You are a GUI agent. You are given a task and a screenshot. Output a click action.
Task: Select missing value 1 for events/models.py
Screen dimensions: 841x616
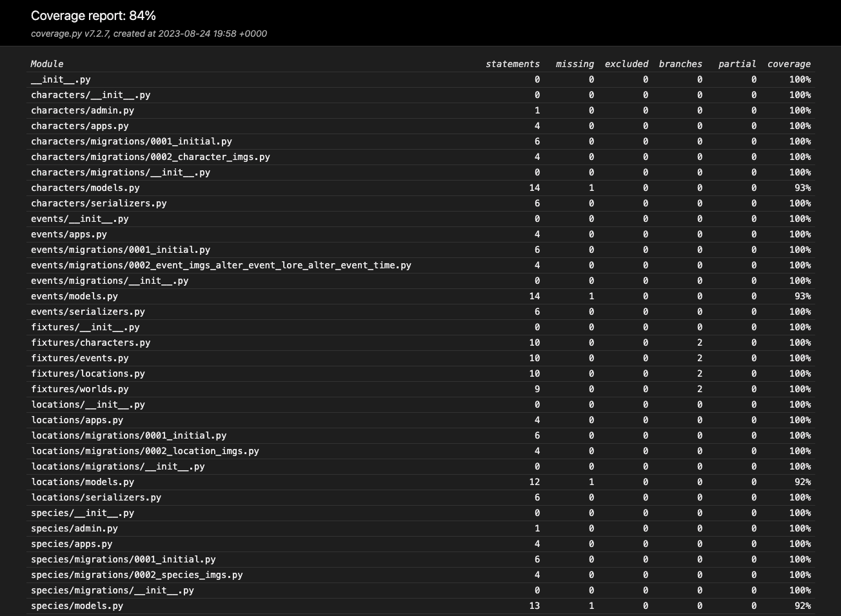coord(591,296)
